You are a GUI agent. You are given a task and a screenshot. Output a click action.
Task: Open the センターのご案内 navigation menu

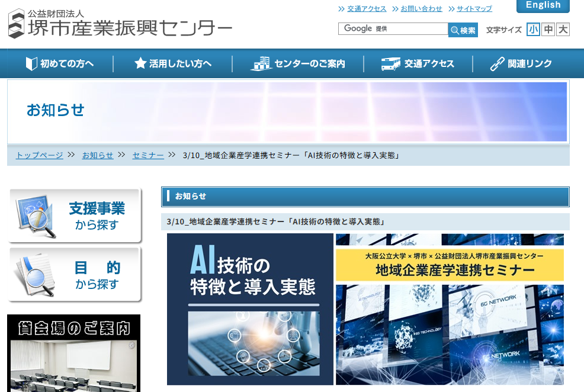click(x=297, y=63)
